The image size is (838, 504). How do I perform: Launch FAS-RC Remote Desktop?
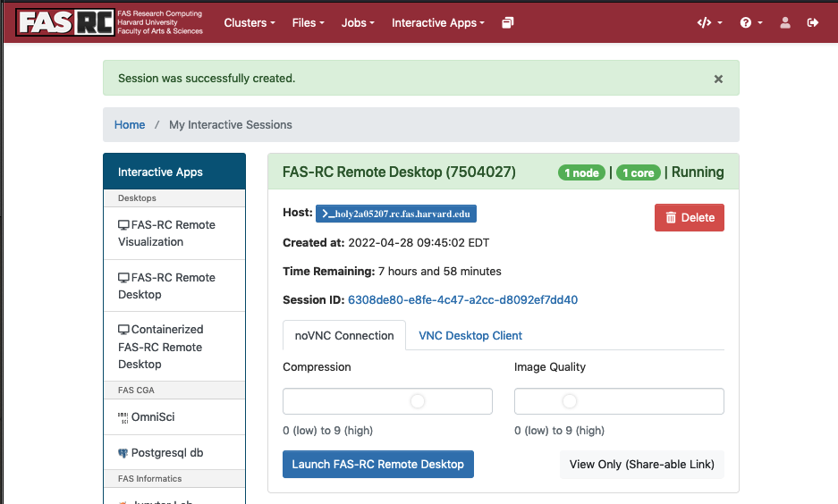[377, 465]
